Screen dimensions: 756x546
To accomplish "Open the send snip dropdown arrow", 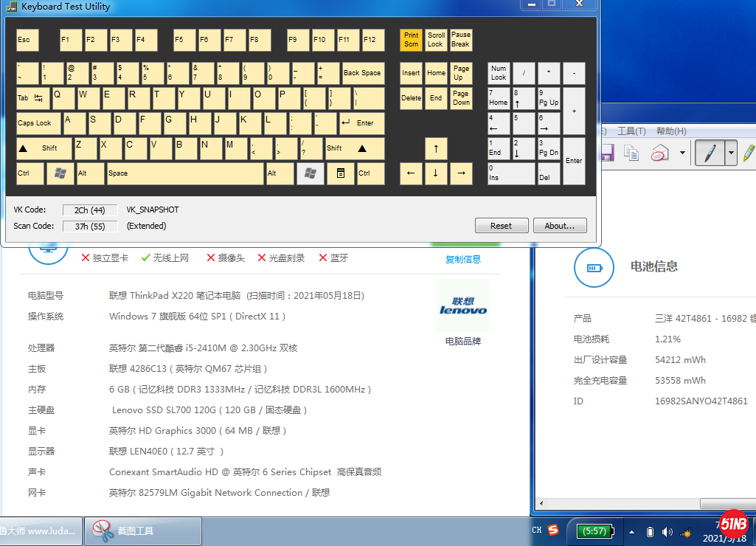I will coord(682,153).
